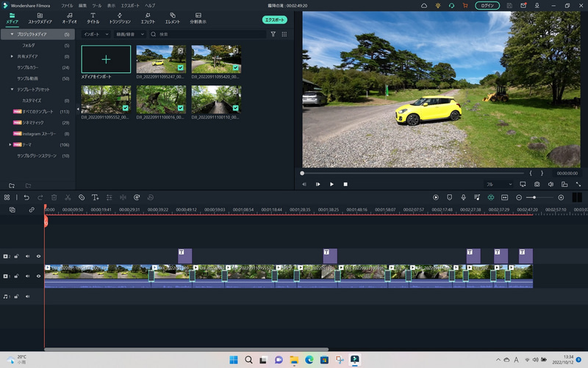
Task: Switch to the エフェクト tab
Action: (x=148, y=18)
